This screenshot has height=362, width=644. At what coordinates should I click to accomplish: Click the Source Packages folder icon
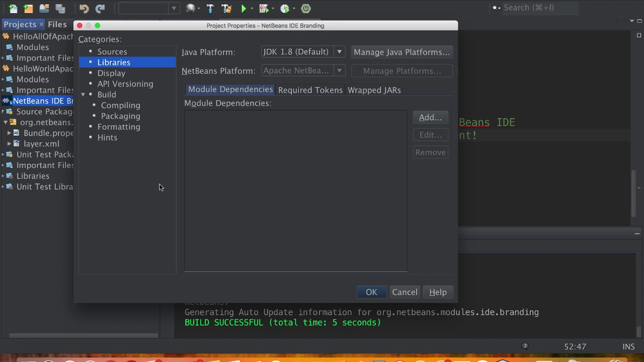point(10,112)
